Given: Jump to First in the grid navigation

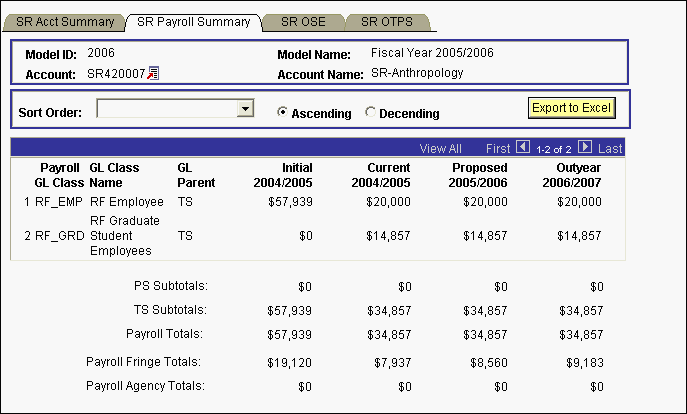Looking at the screenshot, I should coord(498,148).
